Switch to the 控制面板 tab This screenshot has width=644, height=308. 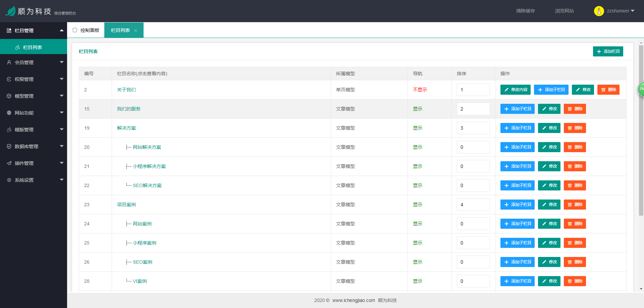pyautogui.click(x=86, y=30)
